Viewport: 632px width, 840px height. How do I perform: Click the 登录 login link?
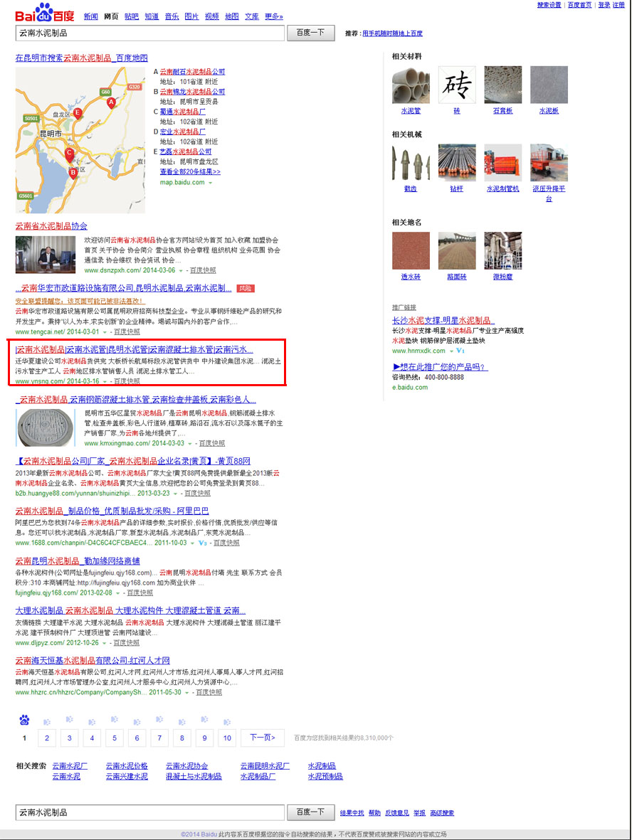pos(604,5)
